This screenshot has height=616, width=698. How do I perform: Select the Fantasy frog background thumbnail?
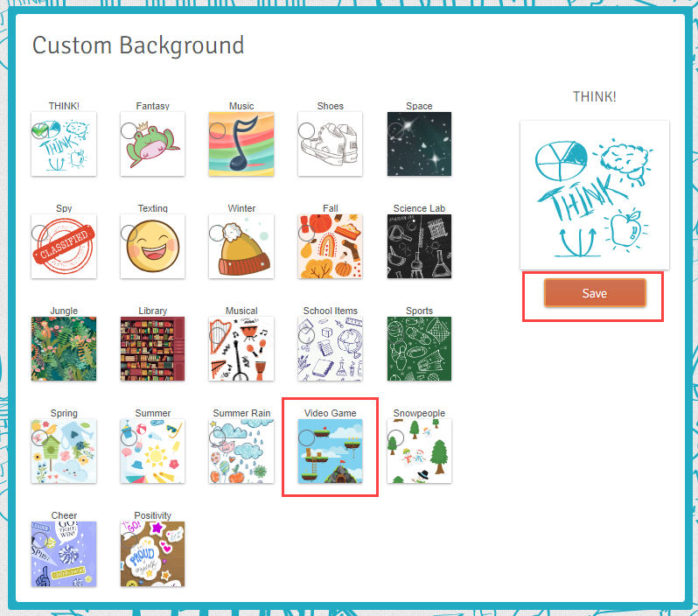click(152, 143)
